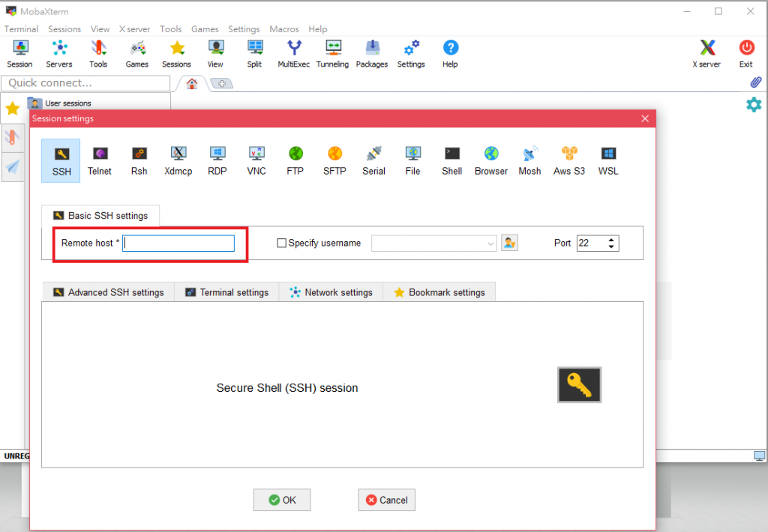Switch to Bookmark settings tab
This screenshot has width=768, height=532.
point(439,292)
